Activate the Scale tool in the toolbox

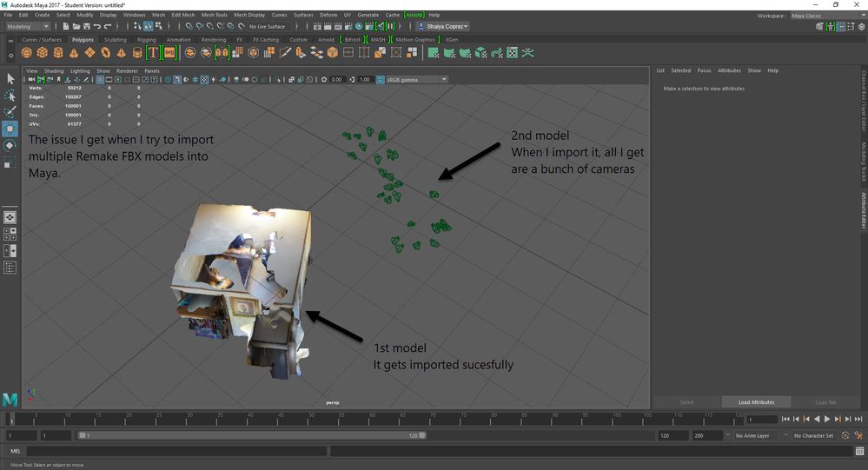point(10,162)
